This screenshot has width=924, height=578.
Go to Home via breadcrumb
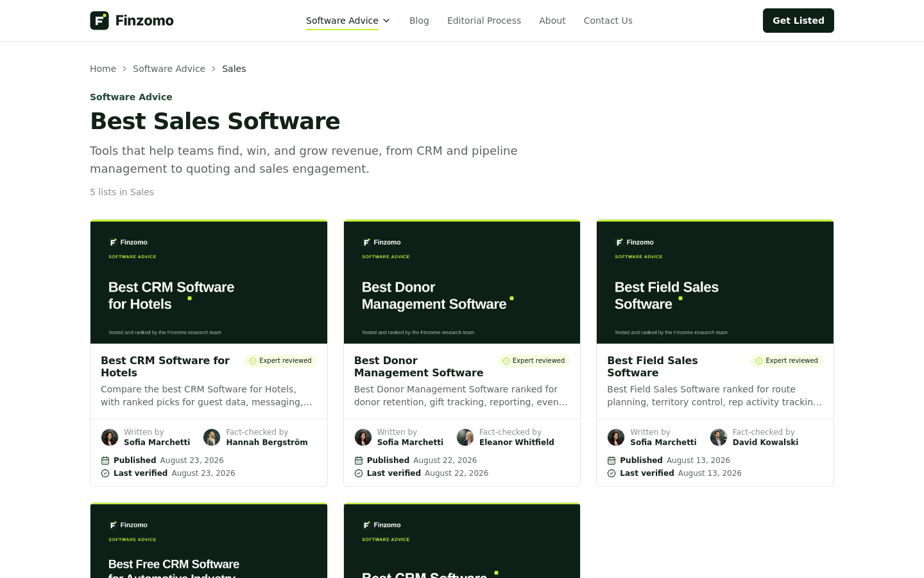point(103,69)
